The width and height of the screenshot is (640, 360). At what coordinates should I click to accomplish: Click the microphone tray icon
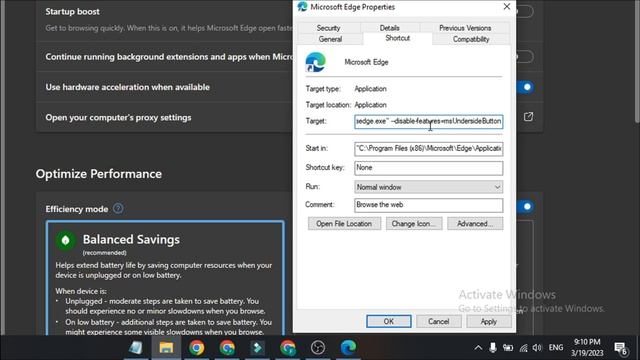tap(493, 347)
